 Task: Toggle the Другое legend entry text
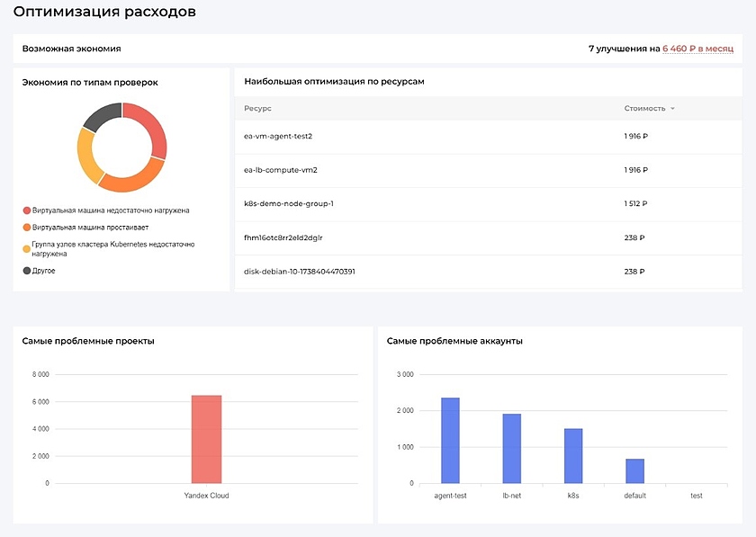[44, 271]
